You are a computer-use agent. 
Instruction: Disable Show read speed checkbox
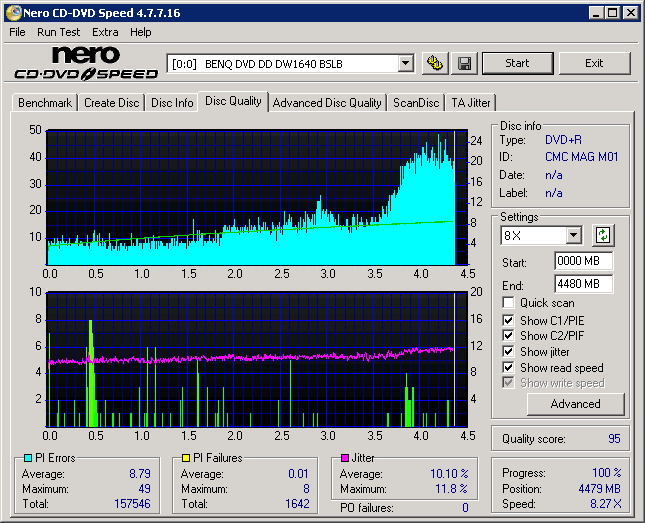509,368
